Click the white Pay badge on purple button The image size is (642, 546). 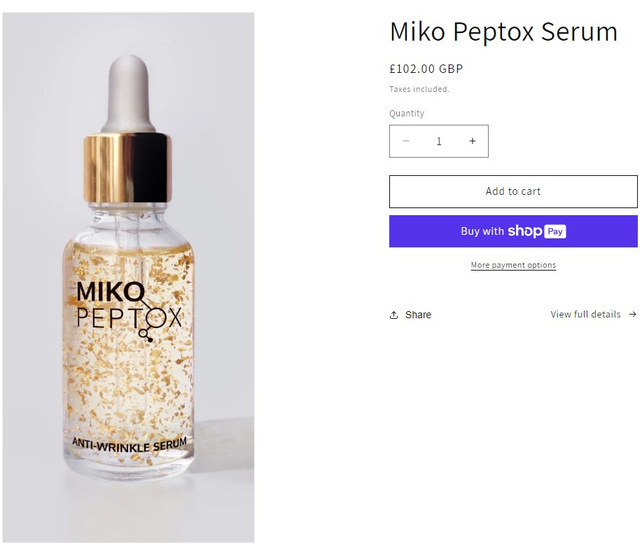[x=556, y=231]
